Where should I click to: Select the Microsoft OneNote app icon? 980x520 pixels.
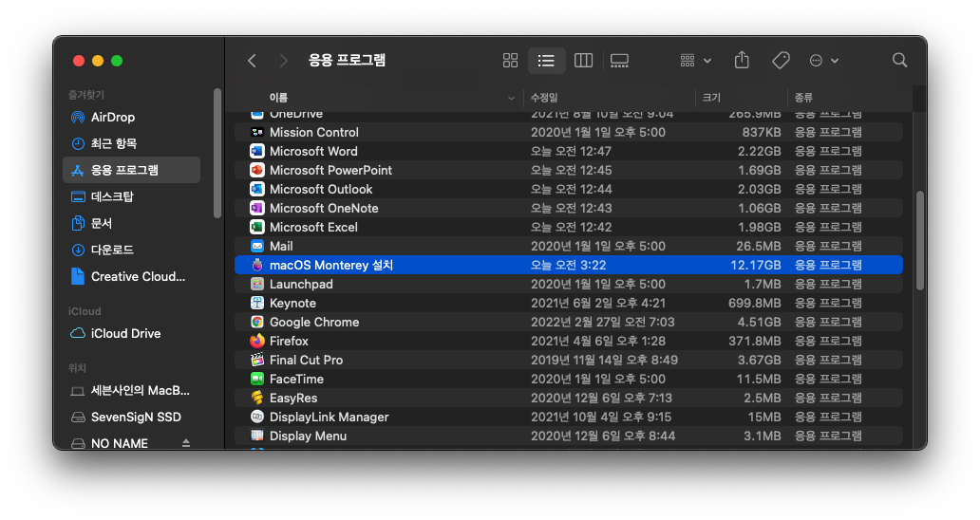[257, 208]
